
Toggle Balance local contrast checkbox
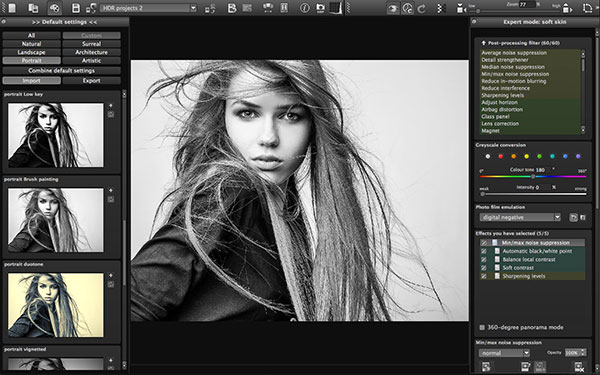[484, 259]
